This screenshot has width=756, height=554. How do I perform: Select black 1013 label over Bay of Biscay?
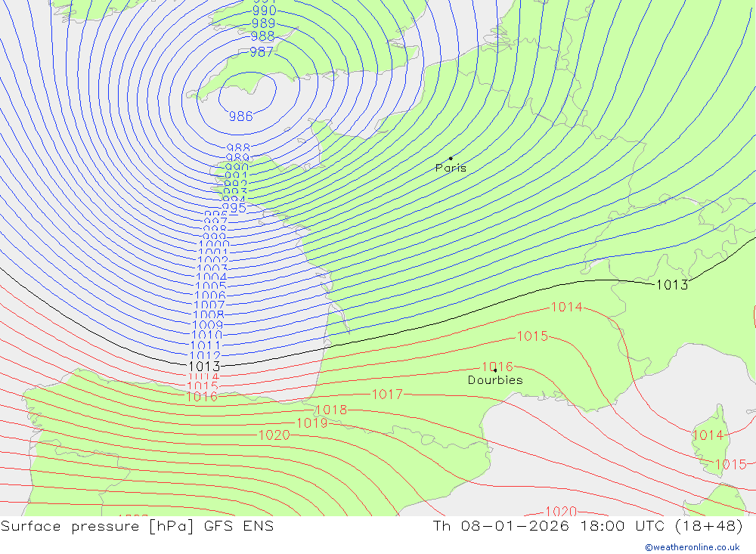coord(204,367)
